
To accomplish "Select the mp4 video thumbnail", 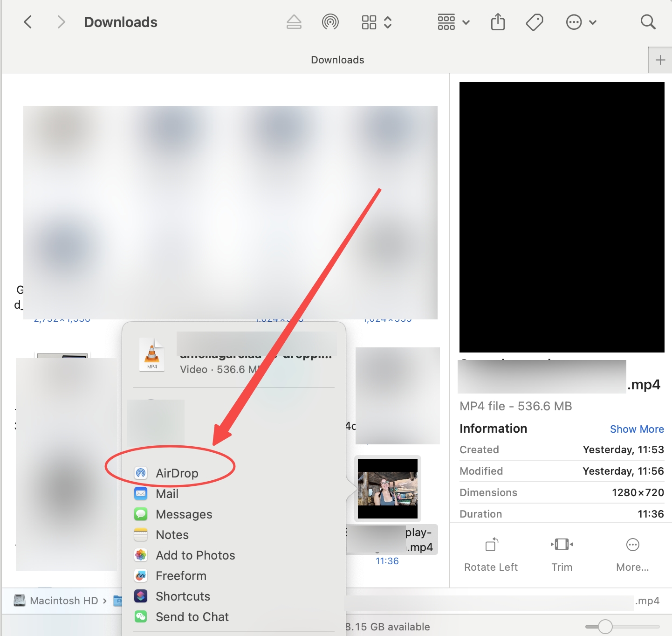I will [x=387, y=488].
